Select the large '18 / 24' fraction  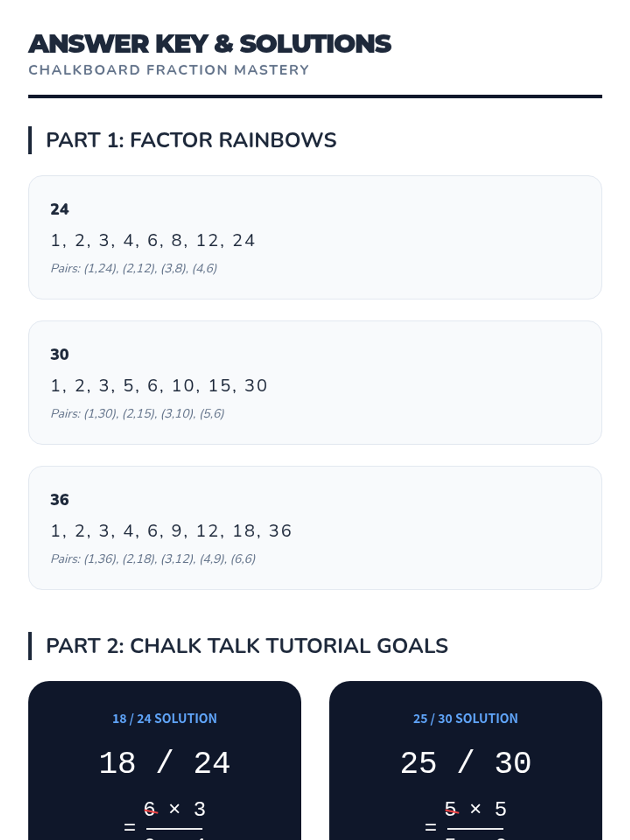point(164,763)
